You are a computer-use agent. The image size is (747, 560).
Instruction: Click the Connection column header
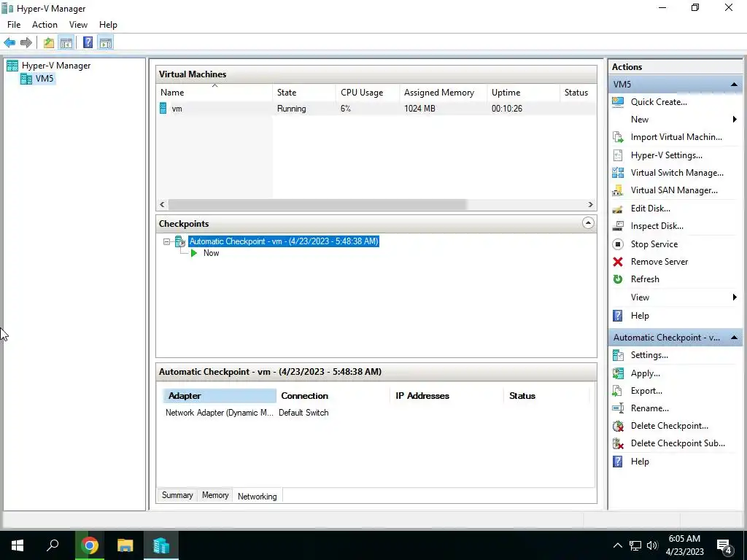click(333, 396)
